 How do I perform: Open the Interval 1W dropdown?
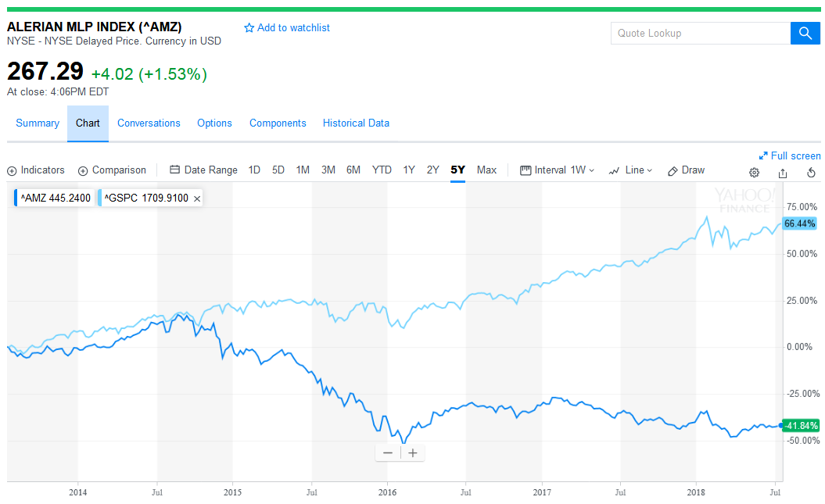pyautogui.click(x=557, y=170)
